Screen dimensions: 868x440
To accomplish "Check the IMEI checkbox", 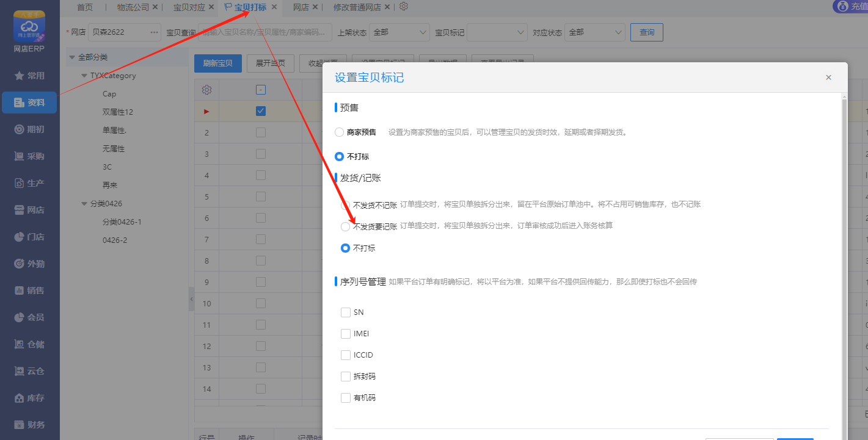I will click(x=346, y=334).
